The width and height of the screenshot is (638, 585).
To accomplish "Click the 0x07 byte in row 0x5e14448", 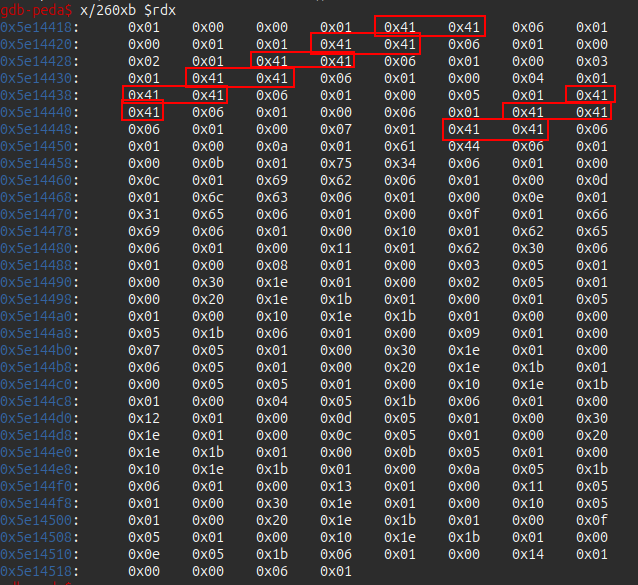I will click(x=334, y=129).
